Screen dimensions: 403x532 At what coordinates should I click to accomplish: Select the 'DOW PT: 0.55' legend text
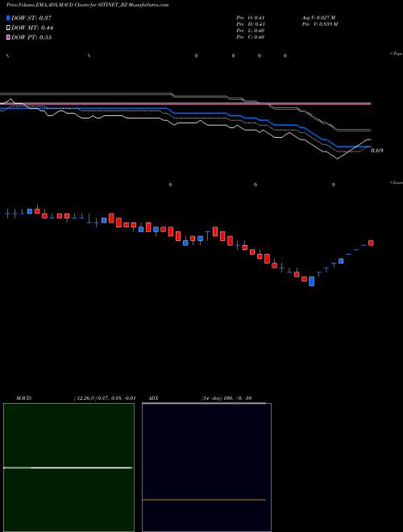click(x=31, y=37)
